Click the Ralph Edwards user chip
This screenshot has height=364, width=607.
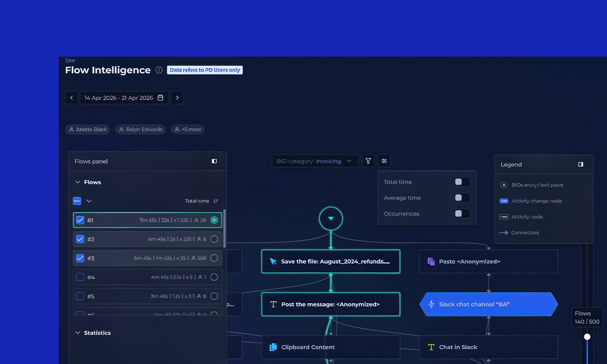[x=140, y=129]
